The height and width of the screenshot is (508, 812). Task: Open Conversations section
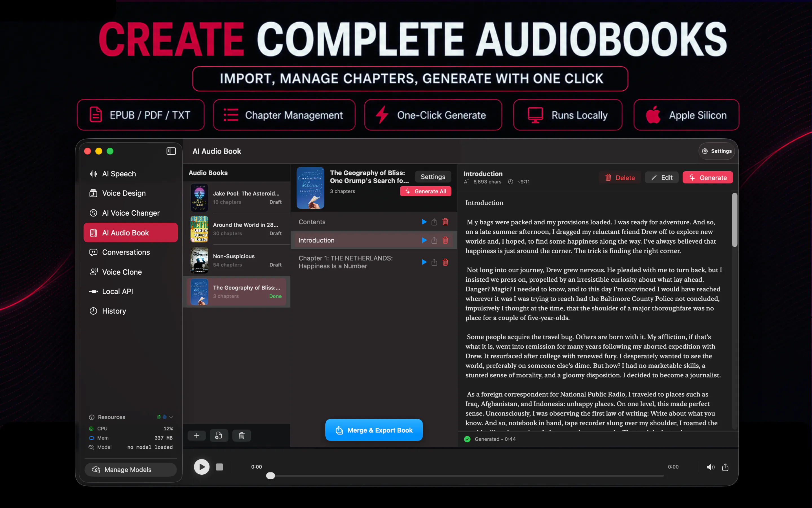pyautogui.click(x=131, y=252)
